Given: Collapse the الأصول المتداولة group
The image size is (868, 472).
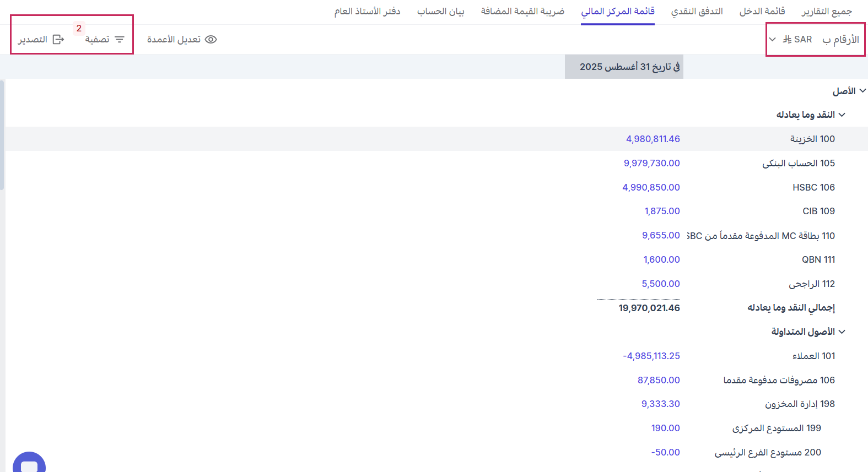Looking at the screenshot, I should click(x=842, y=332).
